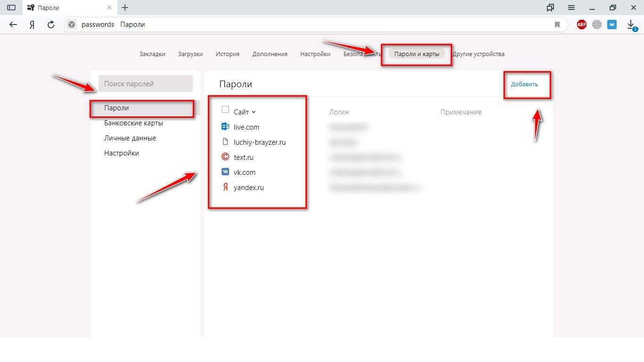Click the VK icon next to vk.com
Screen dimensions: 644x362
coord(225,172)
